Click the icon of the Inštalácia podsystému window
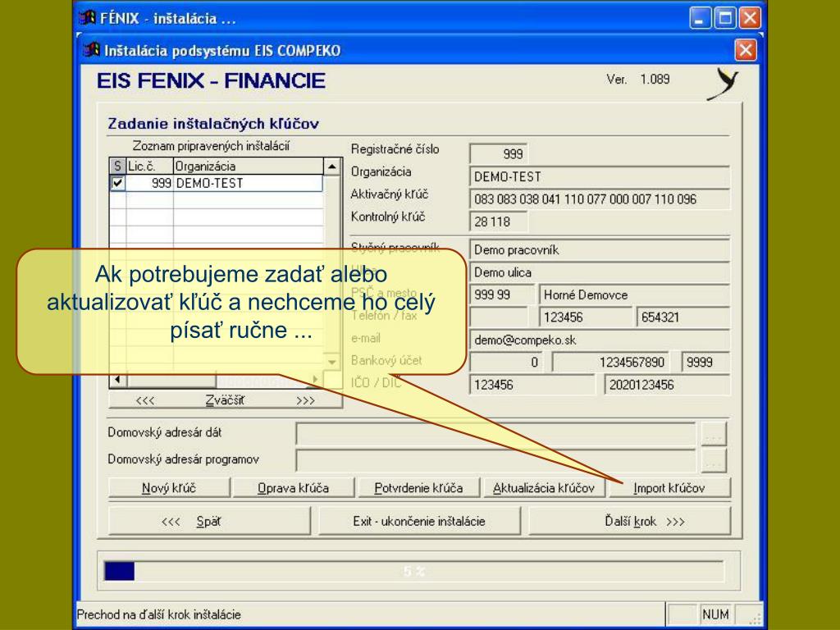The width and height of the screenshot is (840, 630). tap(91, 50)
